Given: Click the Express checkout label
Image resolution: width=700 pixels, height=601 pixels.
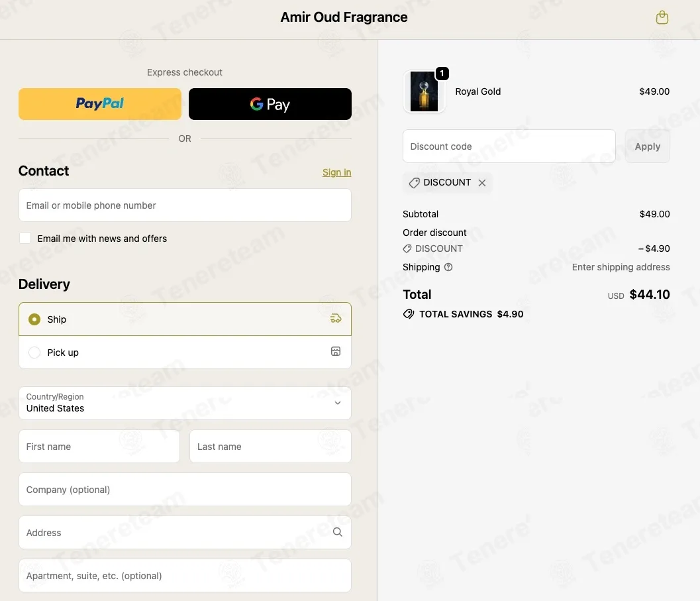Looking at the screenshot, I should tap(184, 72).
